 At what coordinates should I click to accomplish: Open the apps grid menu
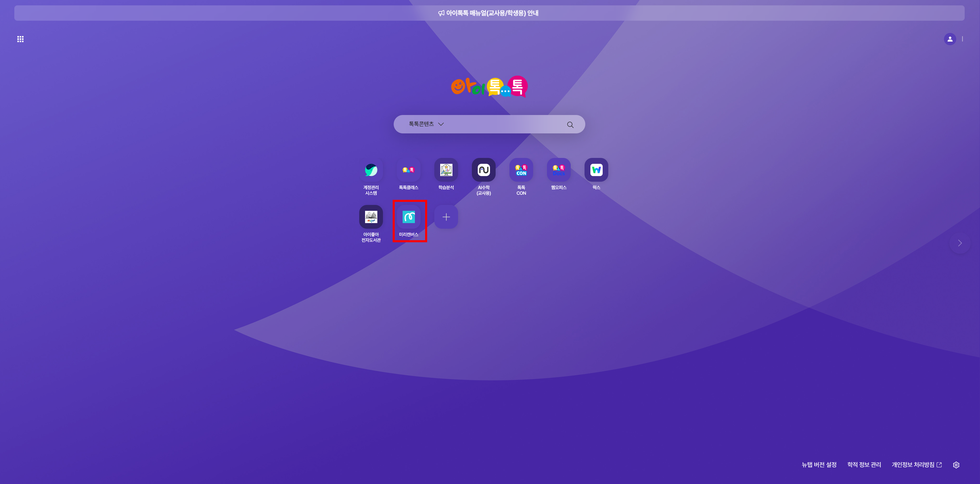(20, 39)
